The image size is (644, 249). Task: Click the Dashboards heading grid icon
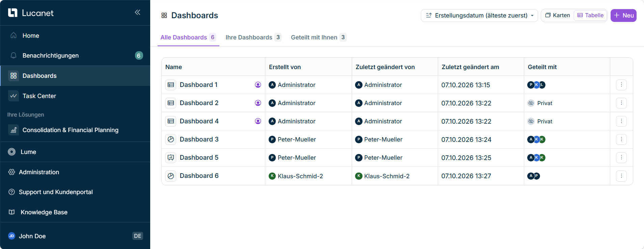click(164, 15)
